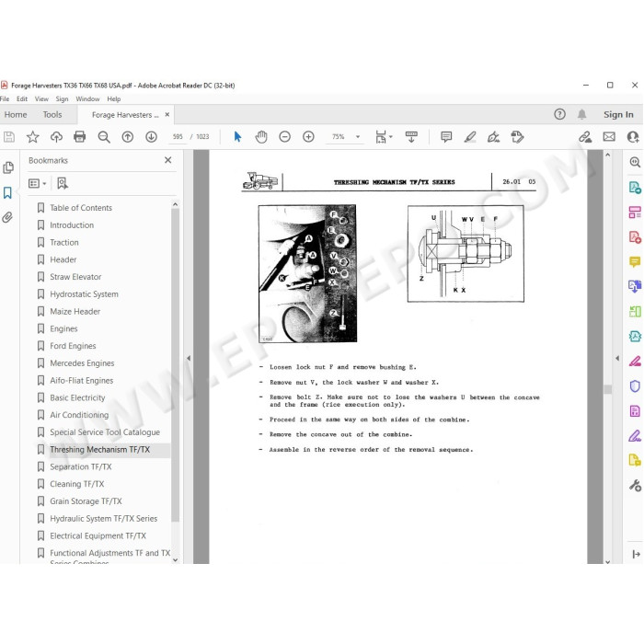Switch to Home tab
644x644 pixels.
point(16,115)
